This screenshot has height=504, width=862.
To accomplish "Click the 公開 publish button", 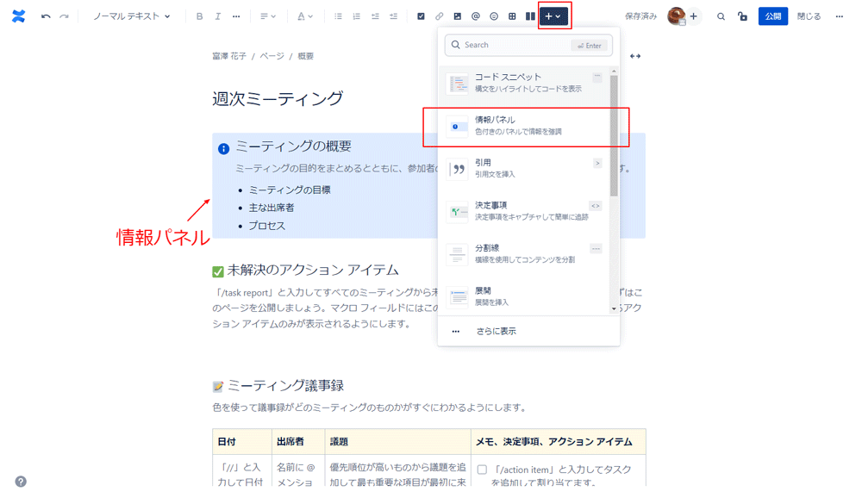I will point(773,16).
